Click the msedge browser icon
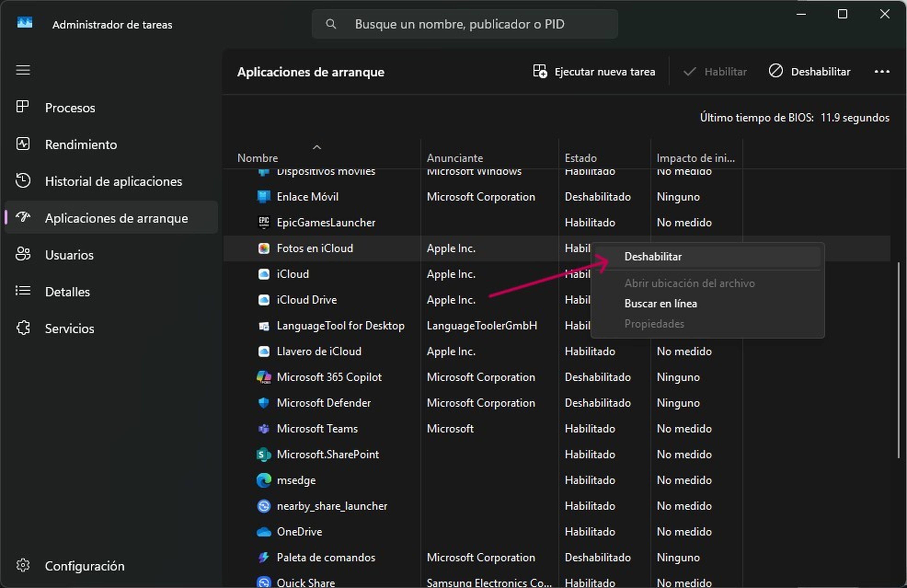Viewport: 907px width, 588px height. [x=264, y=480]
